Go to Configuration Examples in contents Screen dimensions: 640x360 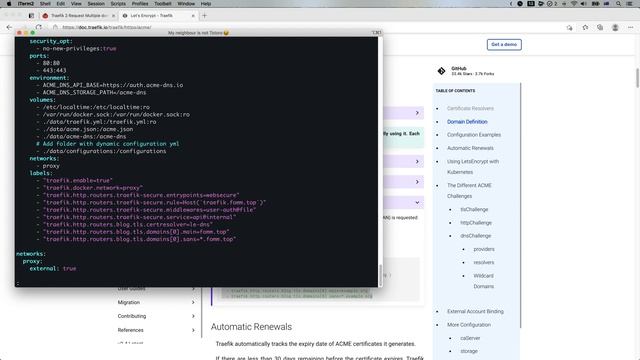tap(474, 135)
